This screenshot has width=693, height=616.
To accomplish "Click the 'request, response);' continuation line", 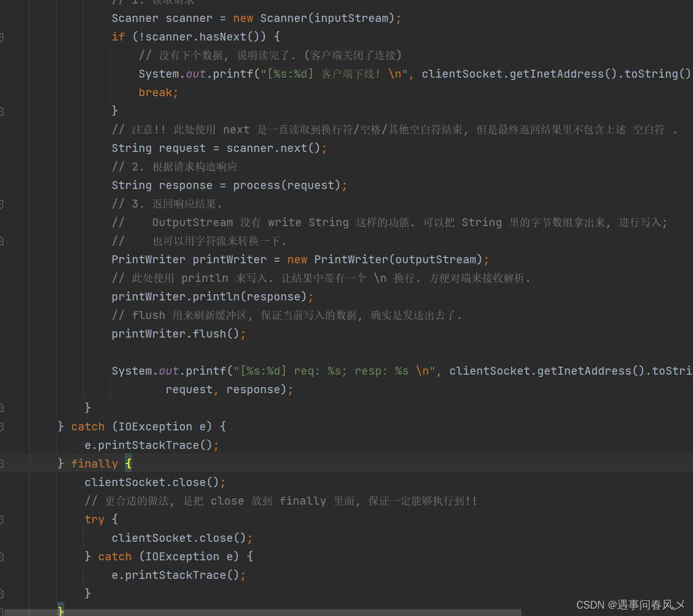I will pyautogui.click(x=229, y=390).
